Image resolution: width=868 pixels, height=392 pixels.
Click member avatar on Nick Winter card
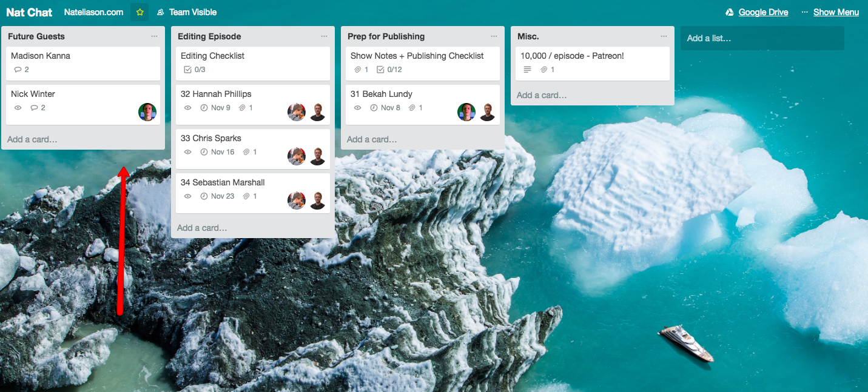click(x=147, y=112)
